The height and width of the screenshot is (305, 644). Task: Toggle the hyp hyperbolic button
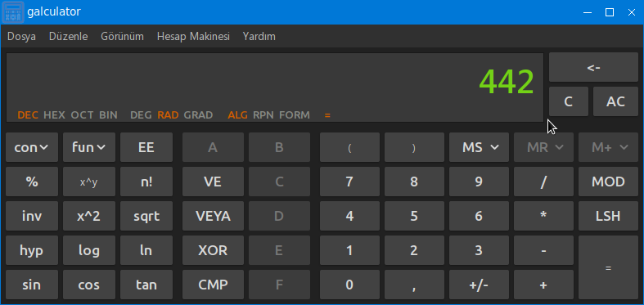[32, 250]
